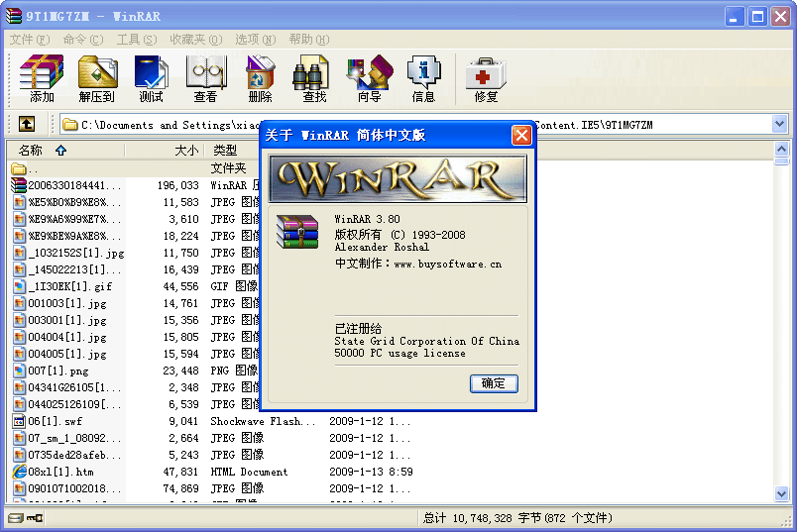Viewport: 797px width, 532px height.
Task: Click the 查找 (Find) binoculars icon
Action: (x=313, y=78)
